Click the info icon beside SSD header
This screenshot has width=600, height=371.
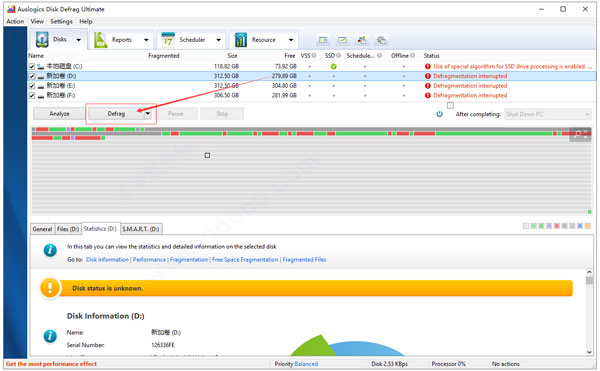click(x=339, y=55)
